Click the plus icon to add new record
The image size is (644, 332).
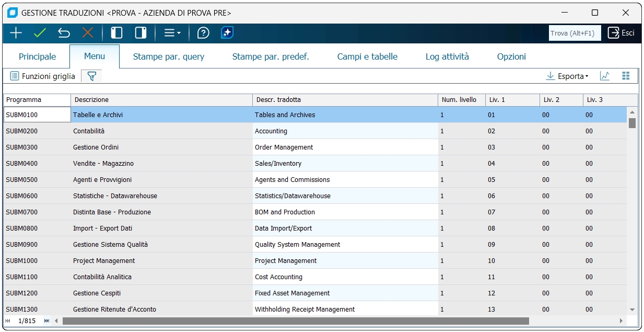click(x=16, y=33)
